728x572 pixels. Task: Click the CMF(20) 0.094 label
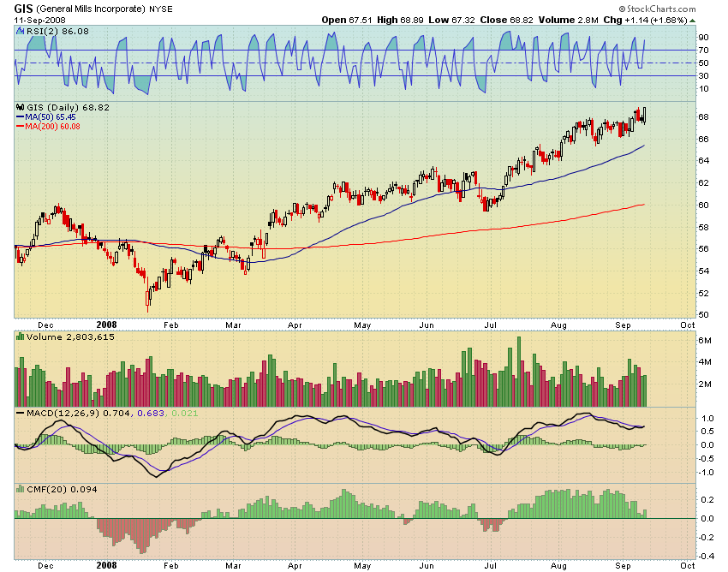[x=62, y=489]
